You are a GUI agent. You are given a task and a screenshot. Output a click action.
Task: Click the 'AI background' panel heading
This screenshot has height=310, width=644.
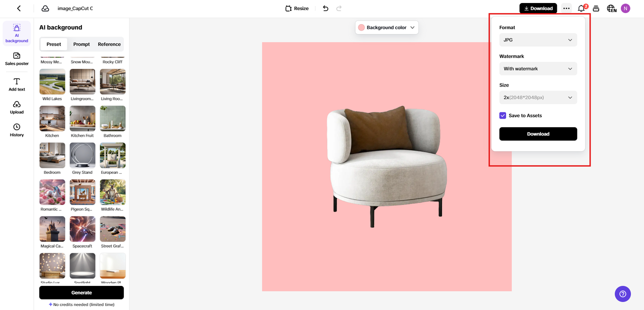click(x=60, y=28)
